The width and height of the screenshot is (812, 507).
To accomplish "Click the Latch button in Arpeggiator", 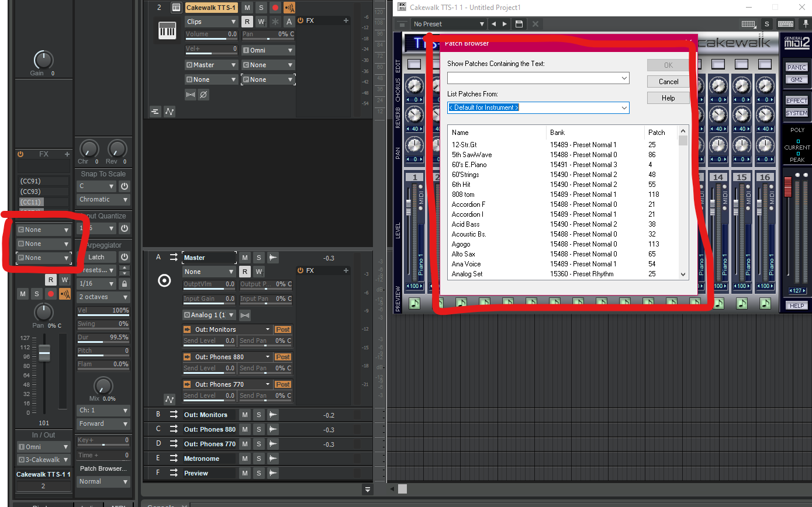I will (96, 257).
